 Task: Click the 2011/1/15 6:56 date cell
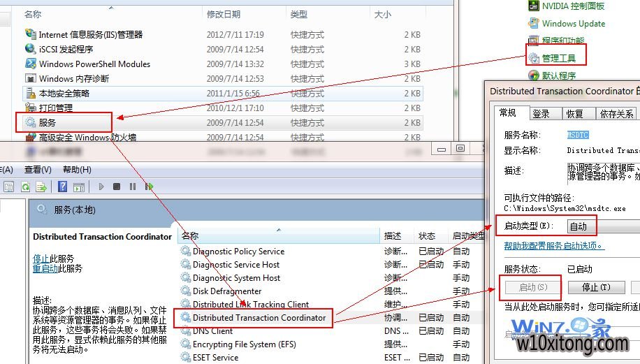click(233, 93)
